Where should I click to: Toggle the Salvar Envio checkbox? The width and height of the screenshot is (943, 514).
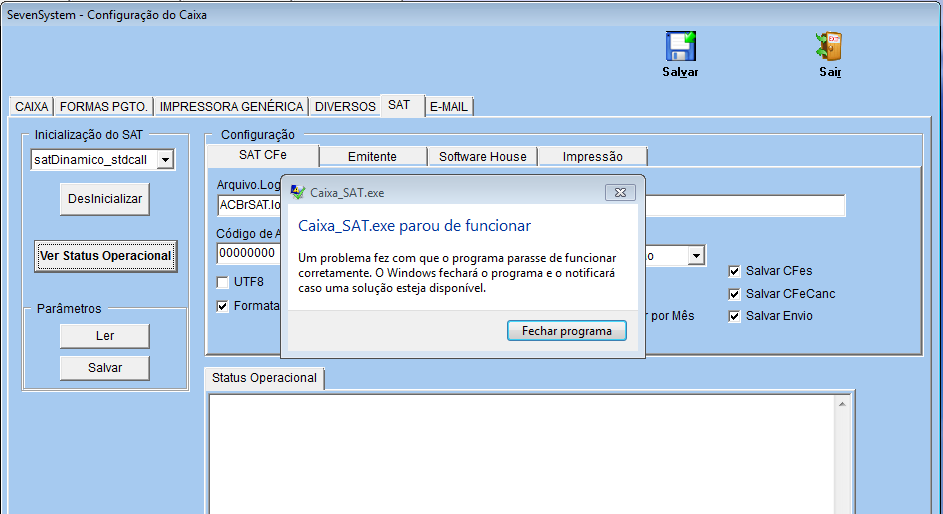coord(734,316)
